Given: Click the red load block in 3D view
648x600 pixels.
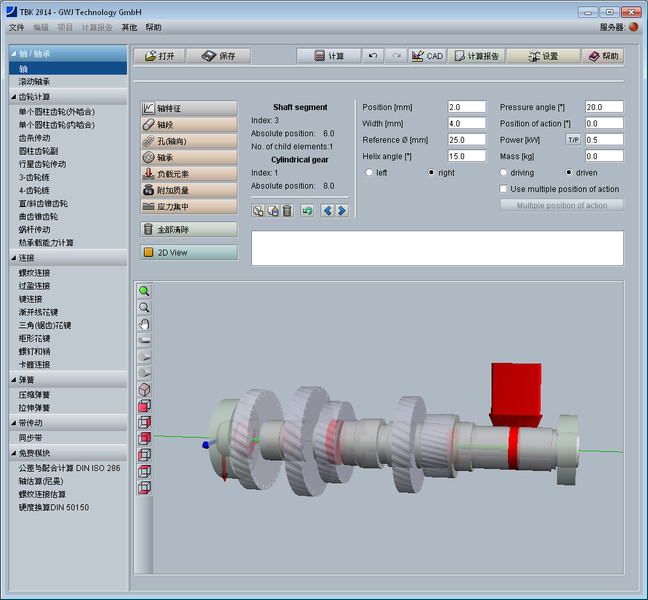Looking at the screenshot, I should point(515,390).
